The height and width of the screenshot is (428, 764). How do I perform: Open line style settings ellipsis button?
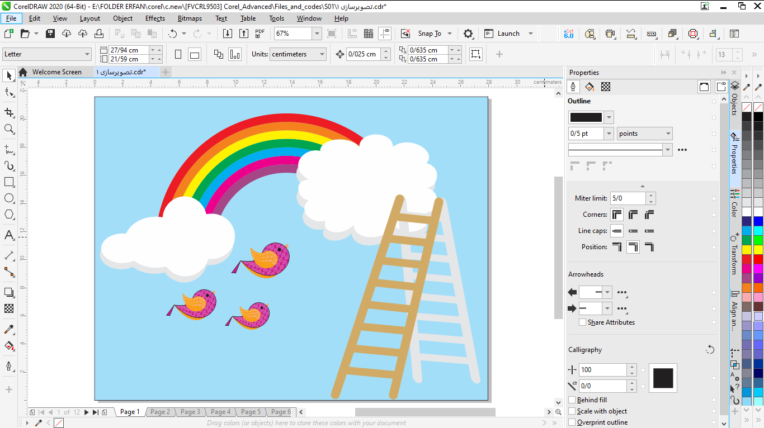click(682, 150)
